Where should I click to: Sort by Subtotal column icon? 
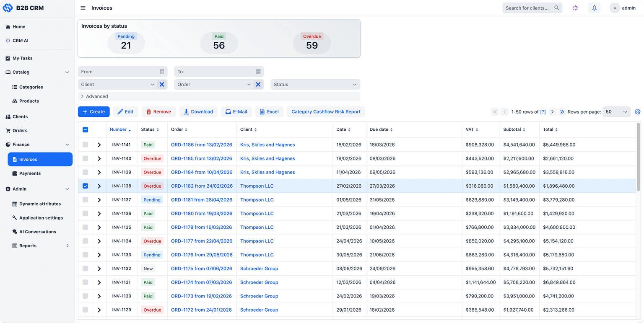pyautogui.click(x=524, y=130)
